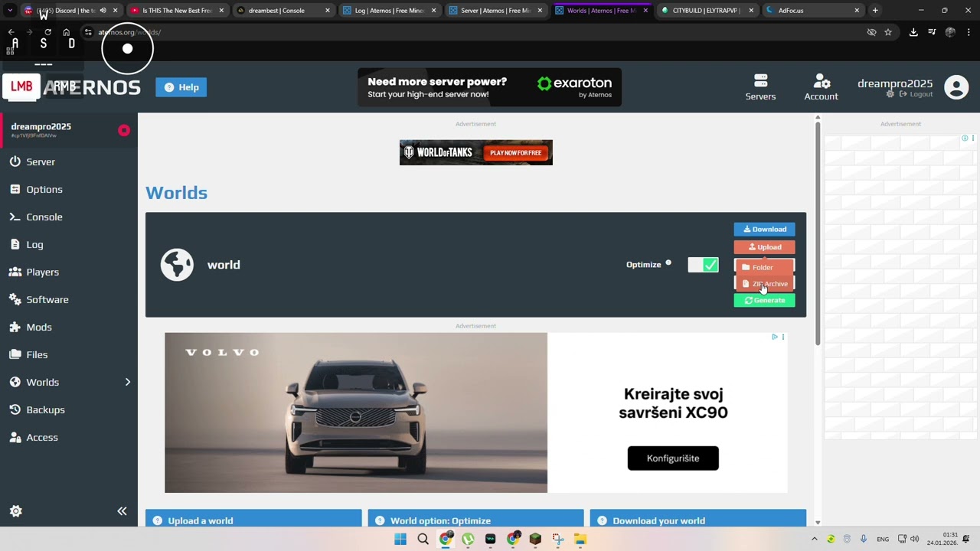Click the Windows Start button

coord(400,539)
